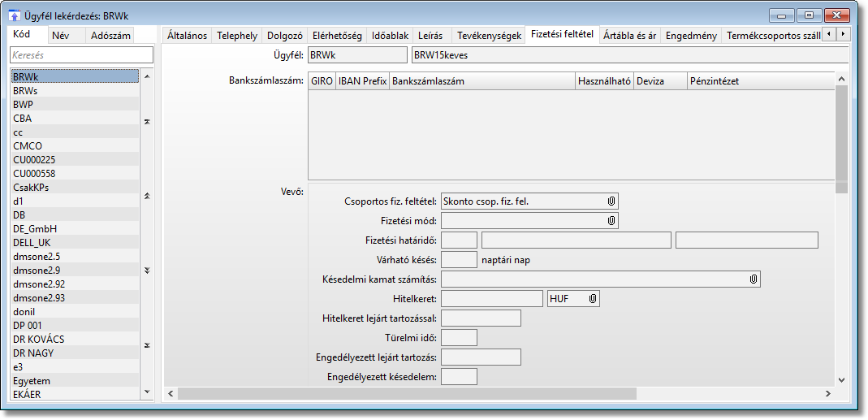868x420 pixels.
Task: Select DELL_UK in the customer list
Action: pos(75,242)
